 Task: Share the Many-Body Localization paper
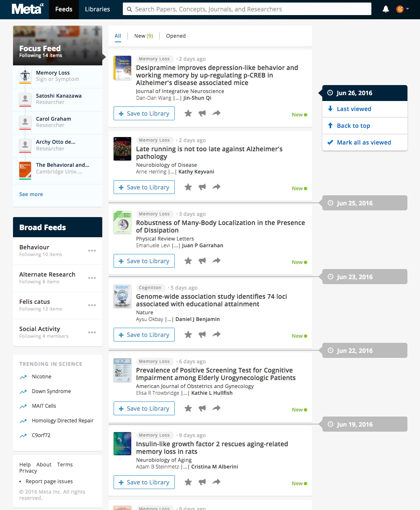pyautogui.click(x=216, y=261)
